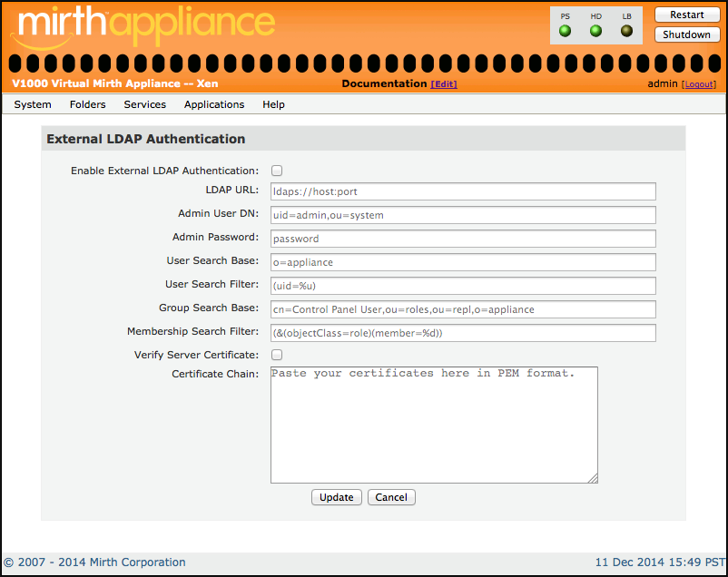This screenshot has height=577, width=728.
Task: Enable External LDAP Authentication checkbox
Action: 277,171
